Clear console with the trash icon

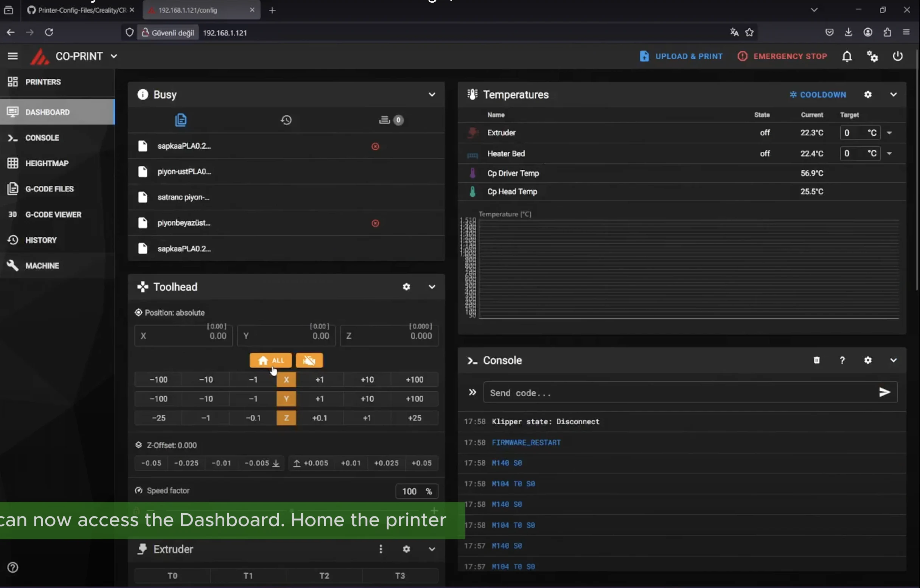[816, 360]
